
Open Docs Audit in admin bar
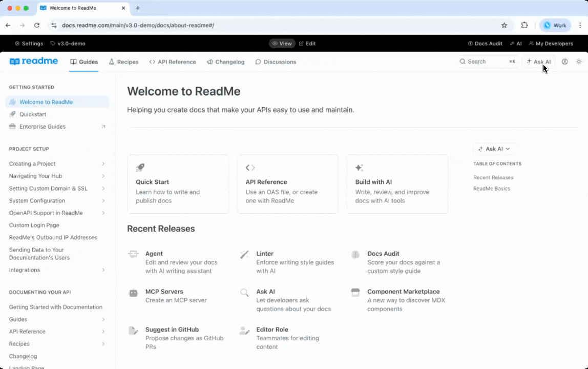click(x=485, y=44)
